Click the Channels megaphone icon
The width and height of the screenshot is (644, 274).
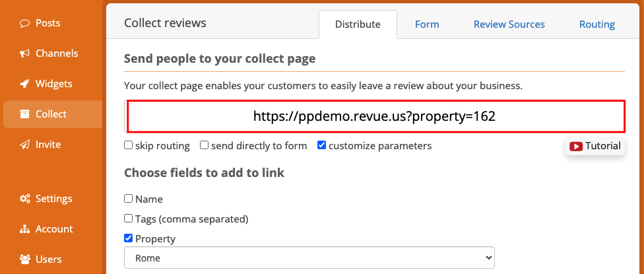24,53
